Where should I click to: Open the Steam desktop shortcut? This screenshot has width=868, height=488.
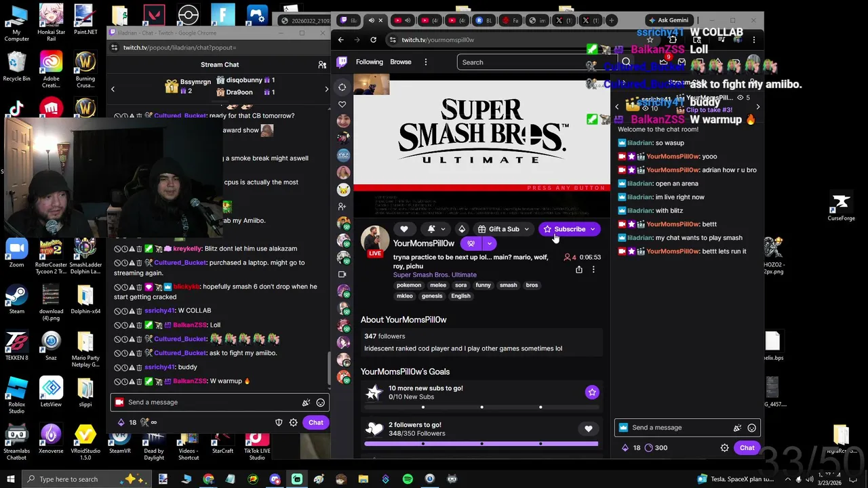pos(17,300)
